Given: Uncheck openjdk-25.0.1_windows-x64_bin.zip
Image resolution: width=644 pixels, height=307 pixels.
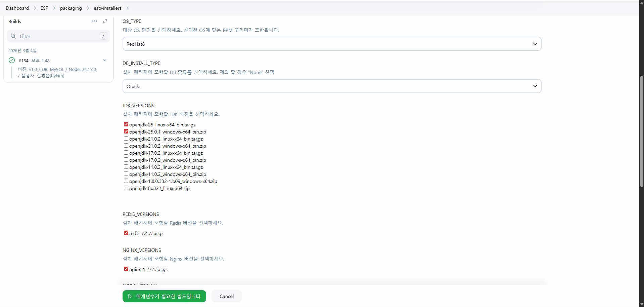Looking at the screenshot, I should [x=126, y=131].
